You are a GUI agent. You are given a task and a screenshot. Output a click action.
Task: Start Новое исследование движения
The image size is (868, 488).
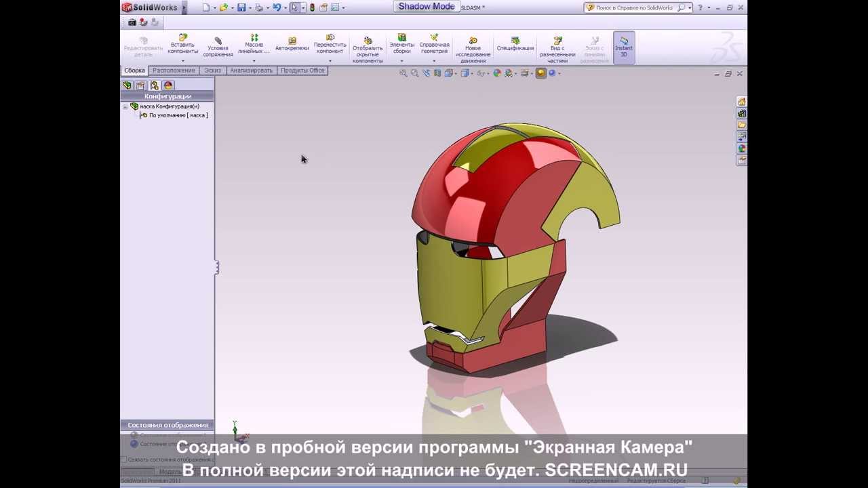(473, 50)
